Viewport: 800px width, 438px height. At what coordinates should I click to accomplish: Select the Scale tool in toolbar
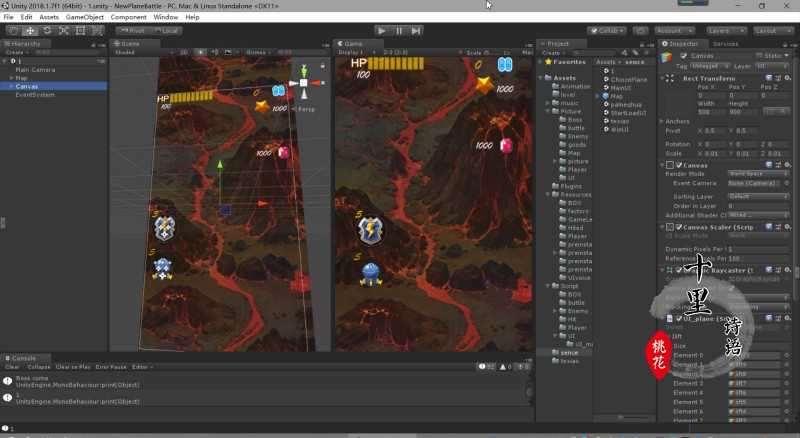(x=64, y=31)
